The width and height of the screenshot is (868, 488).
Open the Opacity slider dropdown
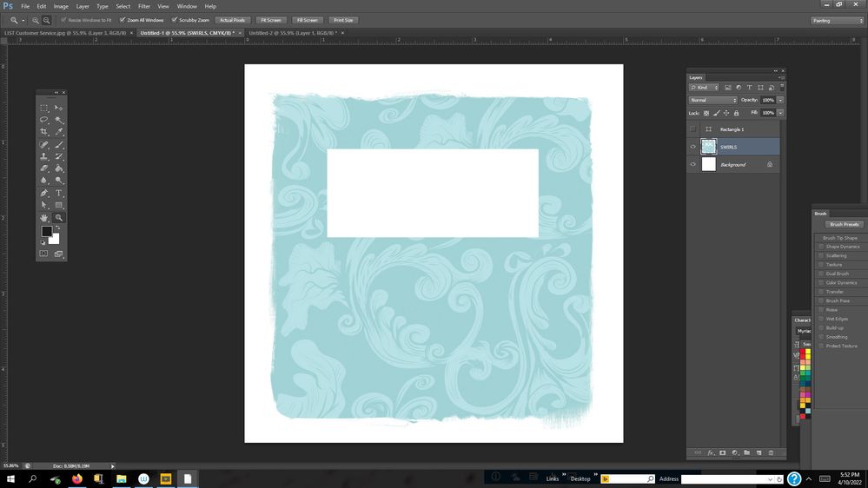tap(780, 100)
